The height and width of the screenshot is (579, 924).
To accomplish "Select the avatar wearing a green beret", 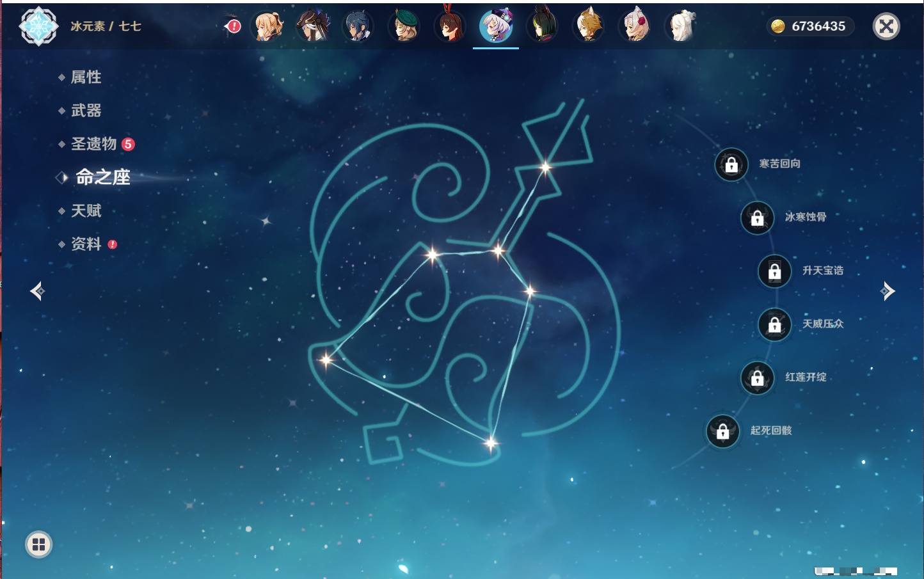I will [x=404, y=26].
